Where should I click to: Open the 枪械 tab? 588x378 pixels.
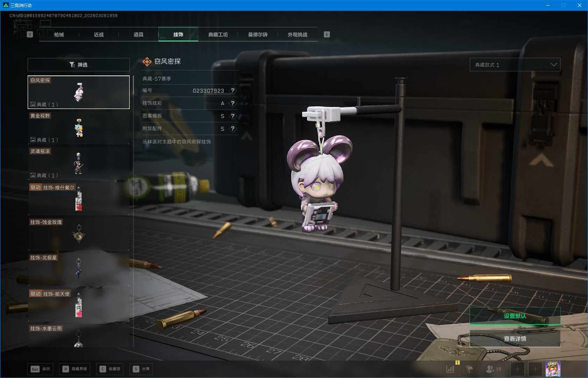pos(59,35)
